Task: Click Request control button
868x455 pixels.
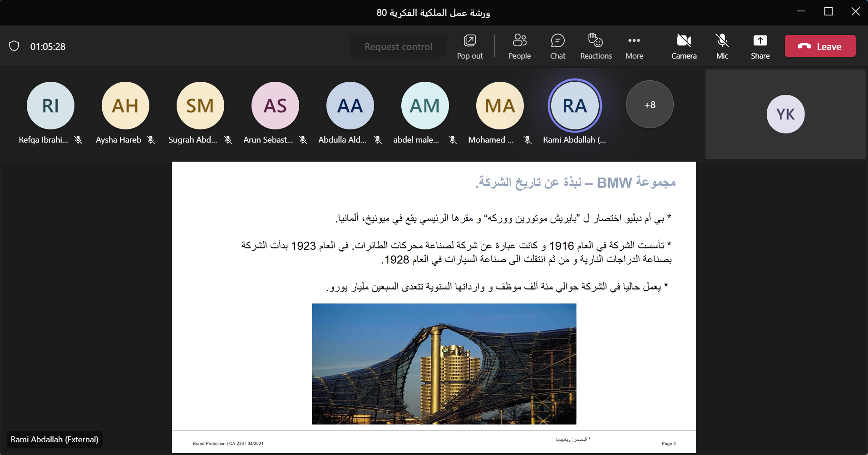Action: pos(398,46)
